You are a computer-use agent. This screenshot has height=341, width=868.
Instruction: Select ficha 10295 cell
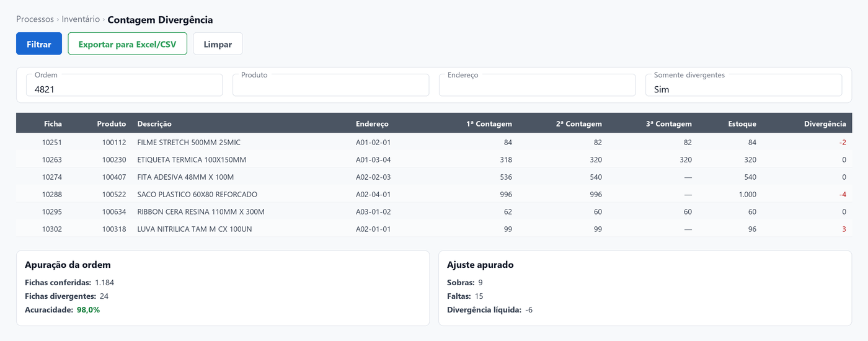coord(52,211)
